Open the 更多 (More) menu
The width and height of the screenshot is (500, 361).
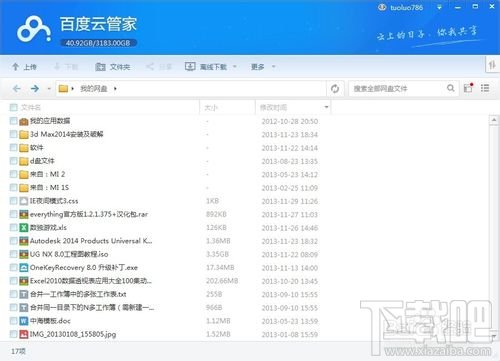point(258,67)
